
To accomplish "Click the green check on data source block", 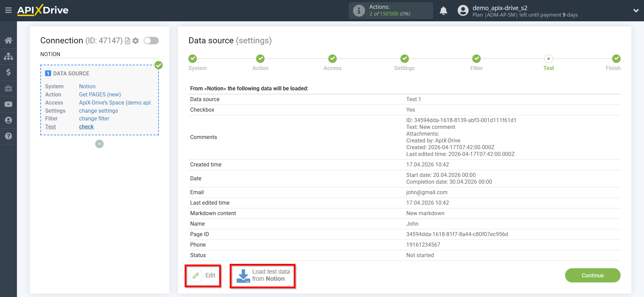I will coord(159,65).
